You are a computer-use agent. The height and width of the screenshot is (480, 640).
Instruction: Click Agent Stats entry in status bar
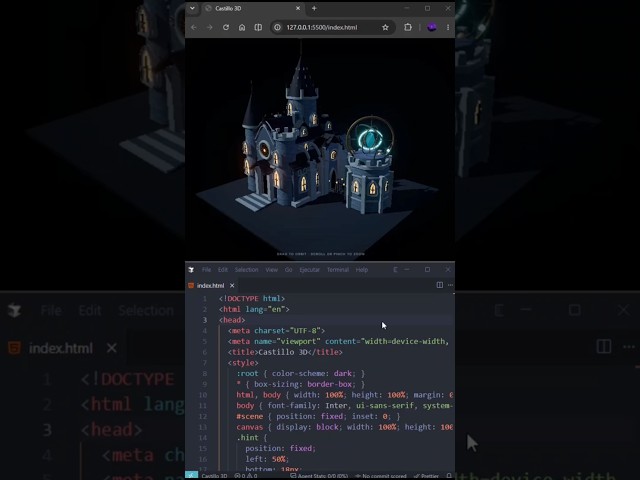[320, 476]
